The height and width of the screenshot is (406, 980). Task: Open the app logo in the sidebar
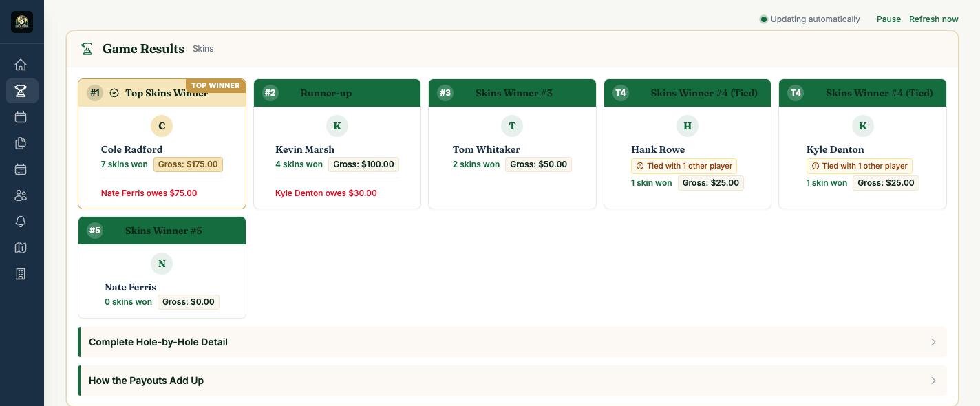coord(22,22)
